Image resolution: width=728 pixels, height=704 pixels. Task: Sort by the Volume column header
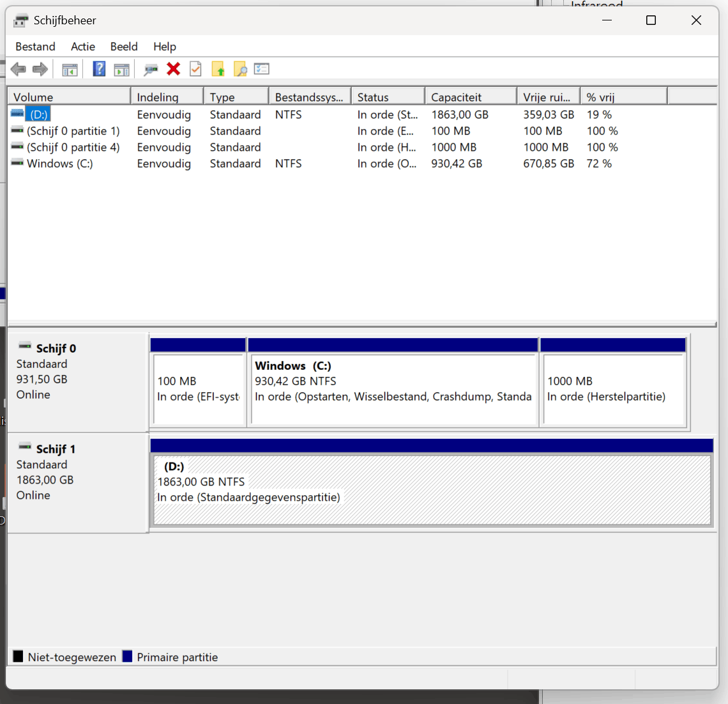point(70,97)
